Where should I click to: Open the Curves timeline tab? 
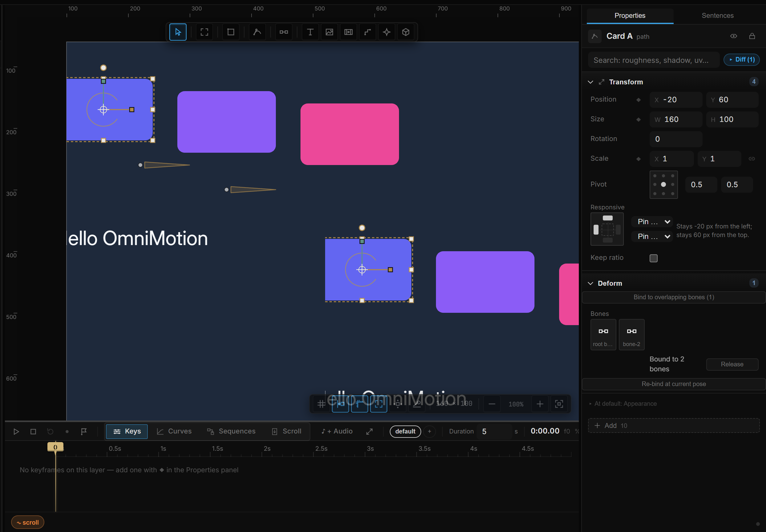(x=174, y=431)
